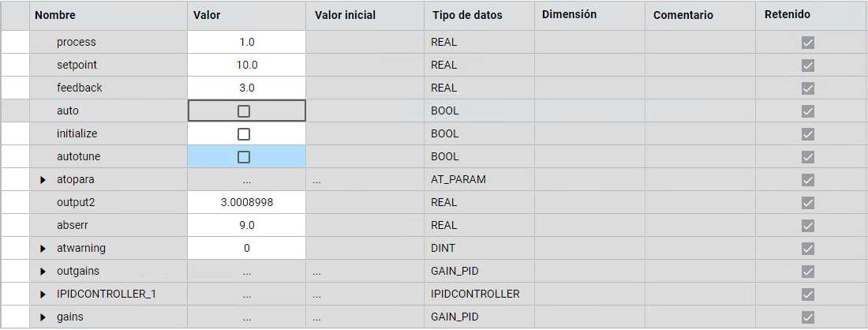Select the Tipo de datos column header
Image resolution: width=868 pixels, height=330 pixels.
[x=467, y=15]
